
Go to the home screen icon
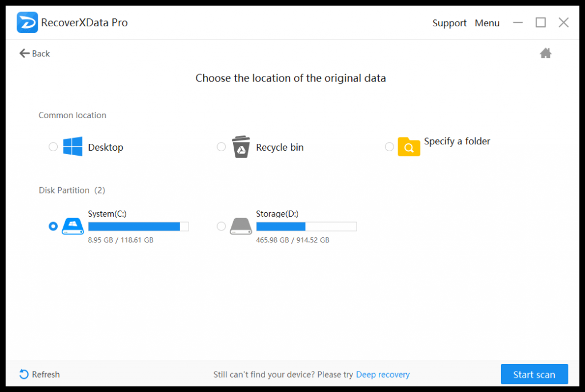(x=546, y=53)
